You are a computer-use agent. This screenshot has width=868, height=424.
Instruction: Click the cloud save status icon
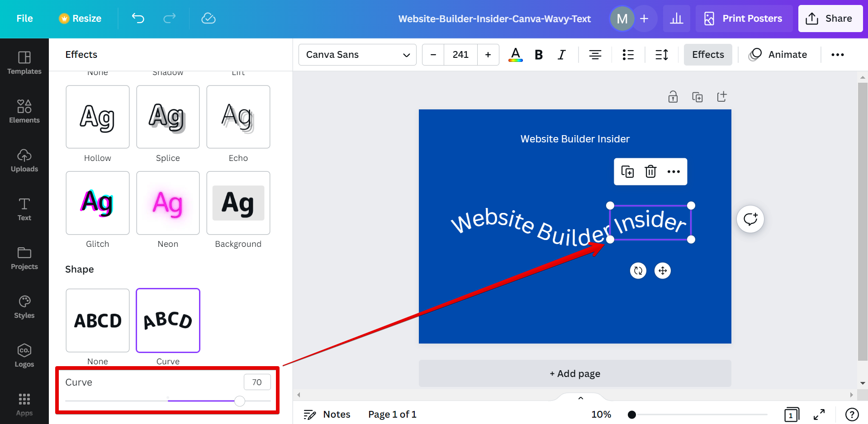pyautogui.click(x=208, y=19)
